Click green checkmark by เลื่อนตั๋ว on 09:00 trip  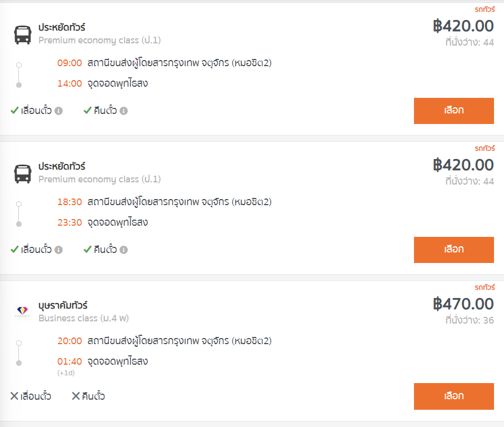tap(14, 111)
